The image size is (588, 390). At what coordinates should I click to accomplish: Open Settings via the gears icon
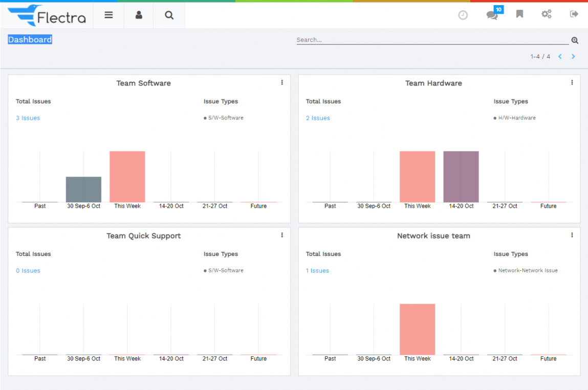tap(547, 14)
